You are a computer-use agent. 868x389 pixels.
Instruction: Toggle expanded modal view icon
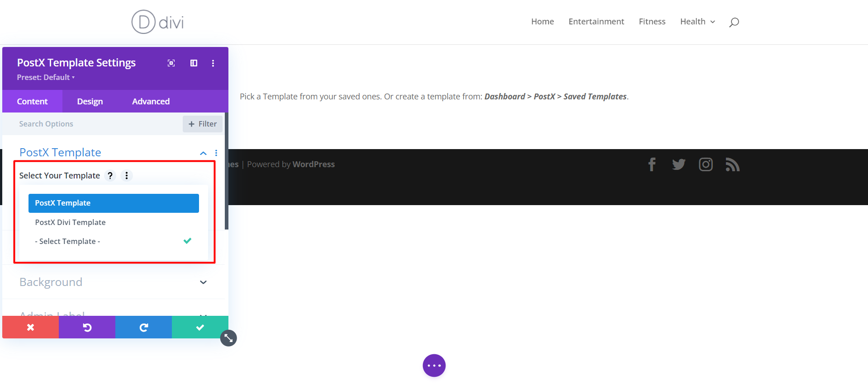pyautogui.click(x=171, y=63)
